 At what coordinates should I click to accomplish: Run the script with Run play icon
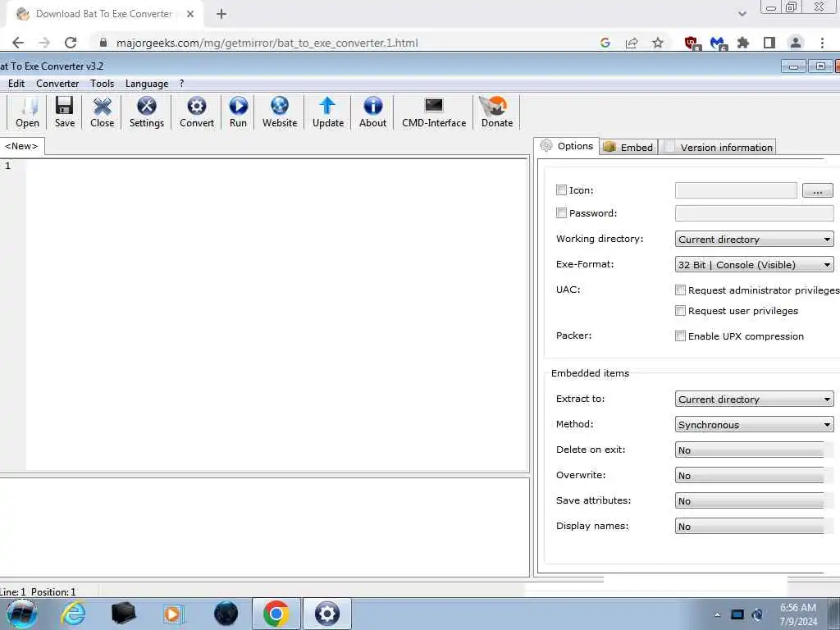pyautogui.click(x=239, y=112)
